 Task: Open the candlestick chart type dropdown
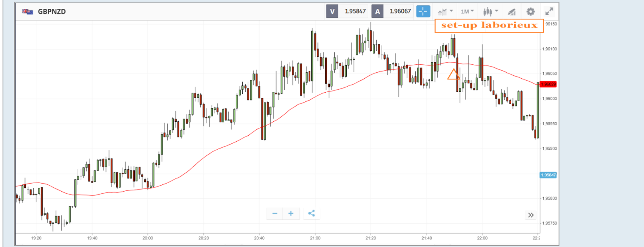point(491,11)
